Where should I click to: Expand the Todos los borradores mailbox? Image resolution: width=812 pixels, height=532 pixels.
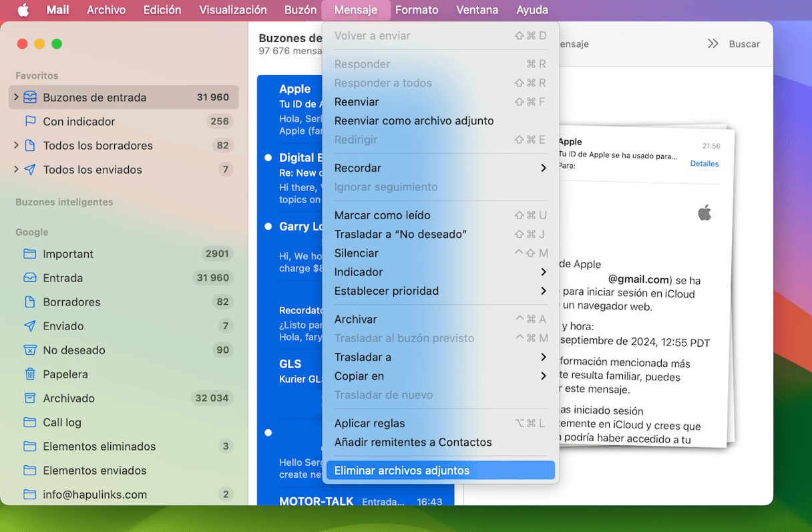(x=16, y=146)
